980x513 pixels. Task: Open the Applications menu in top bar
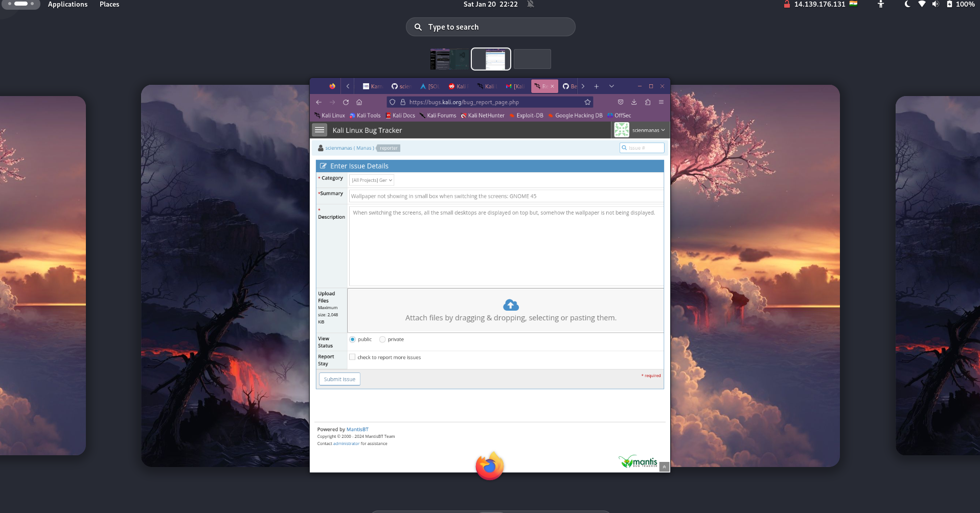click(67, 5)
